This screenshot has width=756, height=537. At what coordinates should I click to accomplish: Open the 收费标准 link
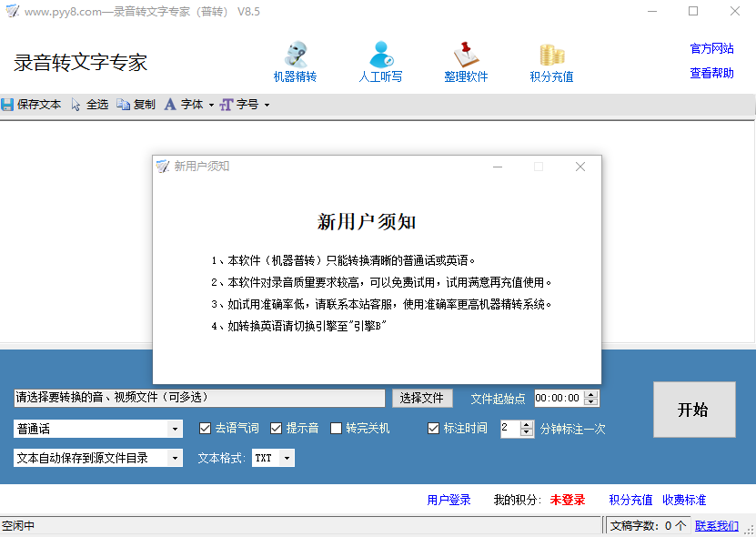coord(684,500)
